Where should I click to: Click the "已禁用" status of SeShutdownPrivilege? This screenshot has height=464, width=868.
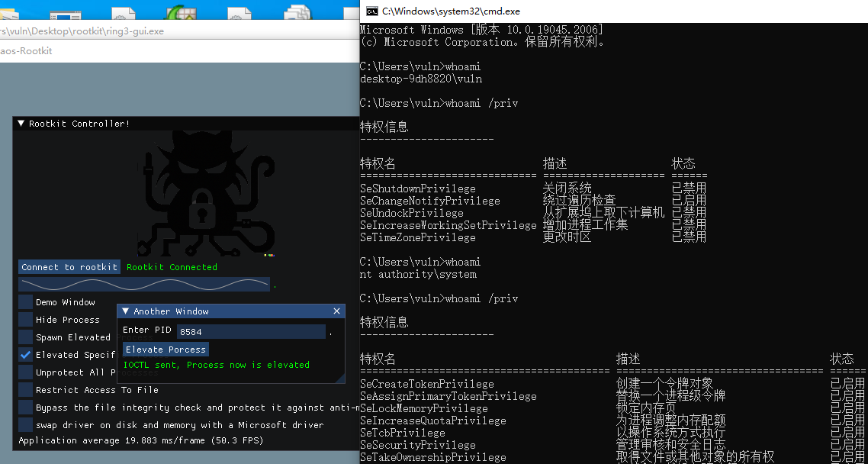point(690,188)
